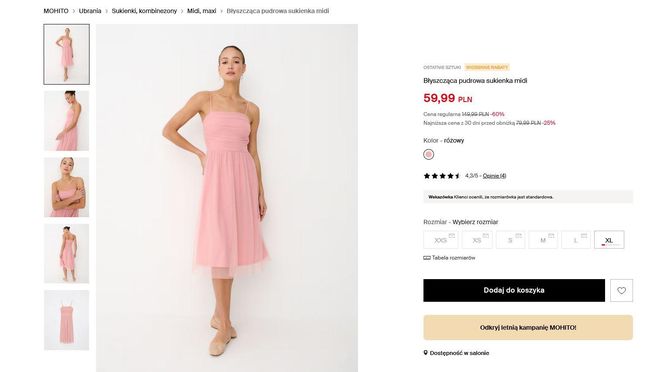Click Odkryj letnią kampanię MOHITO banner

pyautogui.click(x=528, y=328)
